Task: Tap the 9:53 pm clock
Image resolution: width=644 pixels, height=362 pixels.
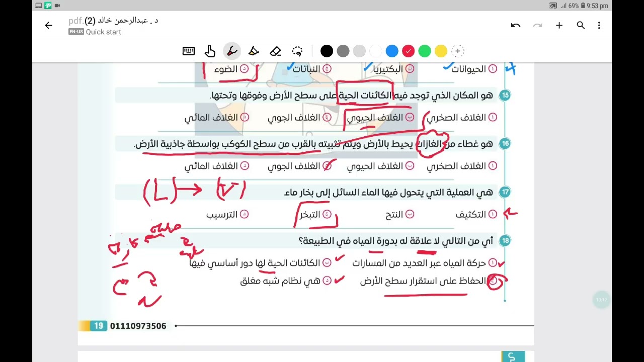Action: [597, 6]
